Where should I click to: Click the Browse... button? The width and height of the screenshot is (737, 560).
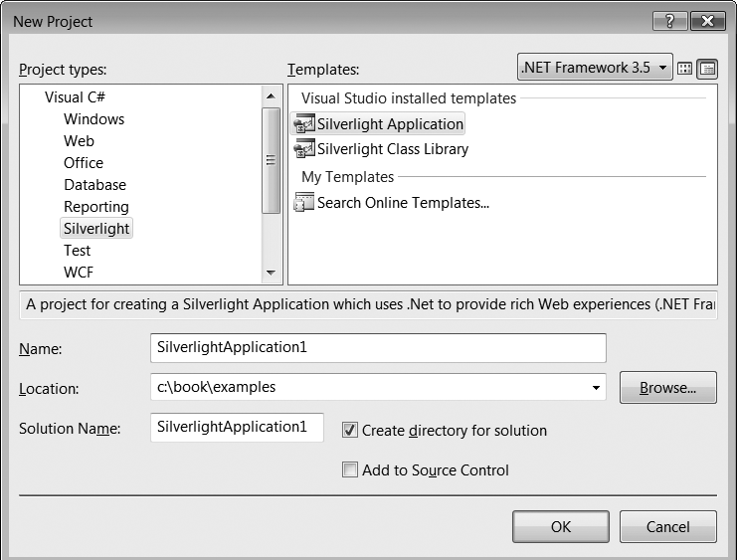point(668,388)
